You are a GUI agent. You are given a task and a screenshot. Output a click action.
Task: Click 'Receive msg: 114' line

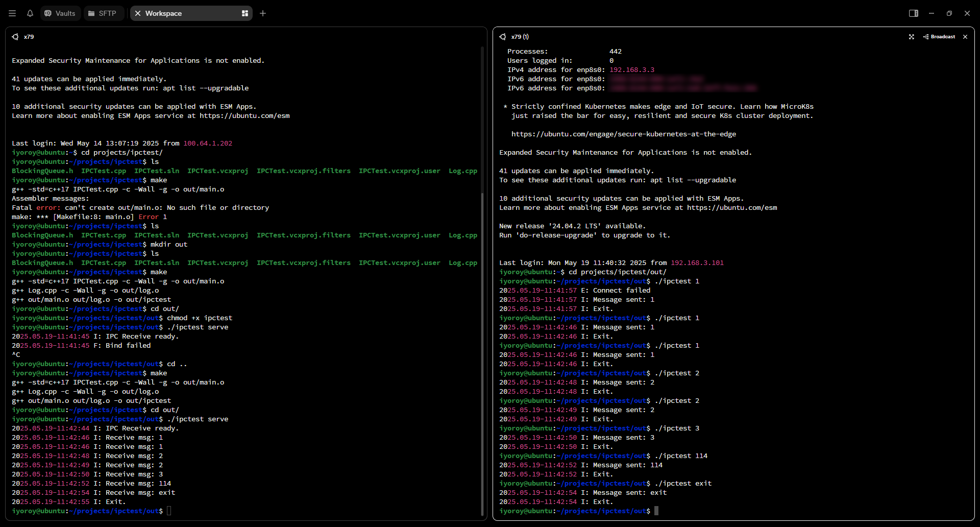point(91,484)
